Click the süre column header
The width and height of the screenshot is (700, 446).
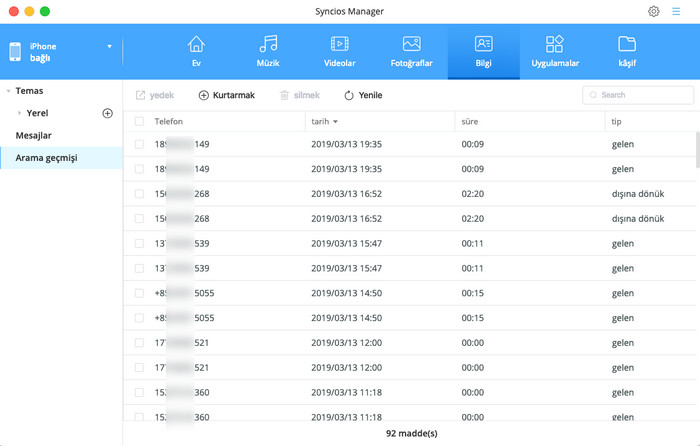point(470,121)
